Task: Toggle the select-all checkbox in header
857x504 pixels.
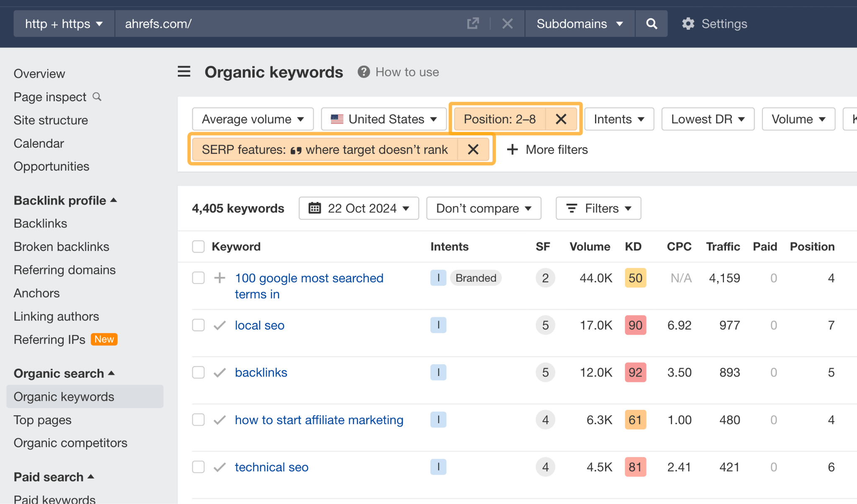Action: click(x=198, y=247)
